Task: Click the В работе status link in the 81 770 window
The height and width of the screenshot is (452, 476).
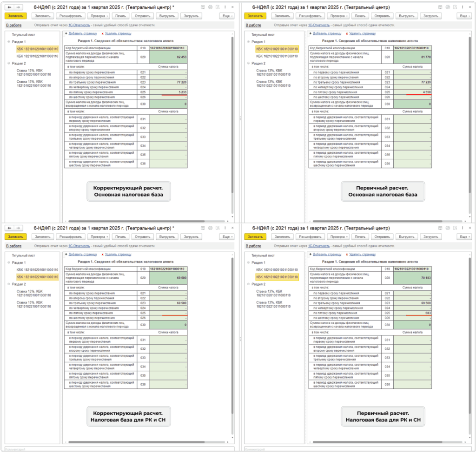Action: click(x=253, y=25)
